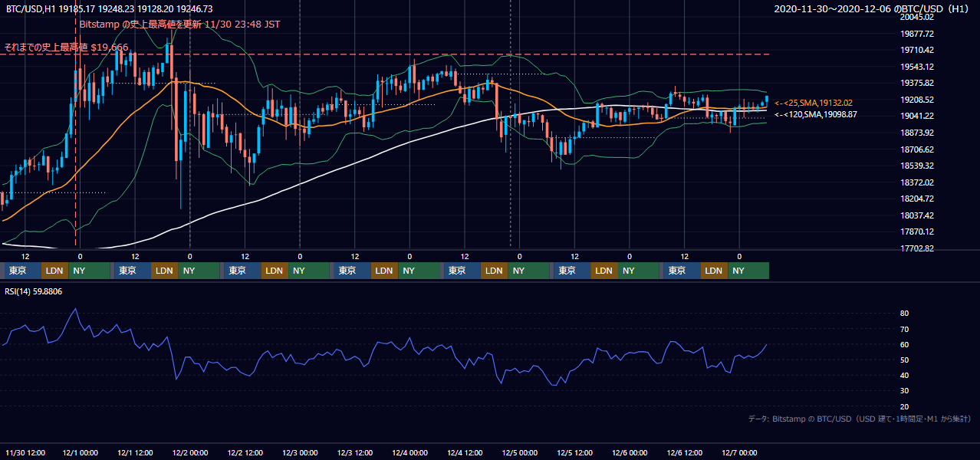Screen dimensions: 980x460
Task: Select RSI axis level 30
Action: click(905, 391)
